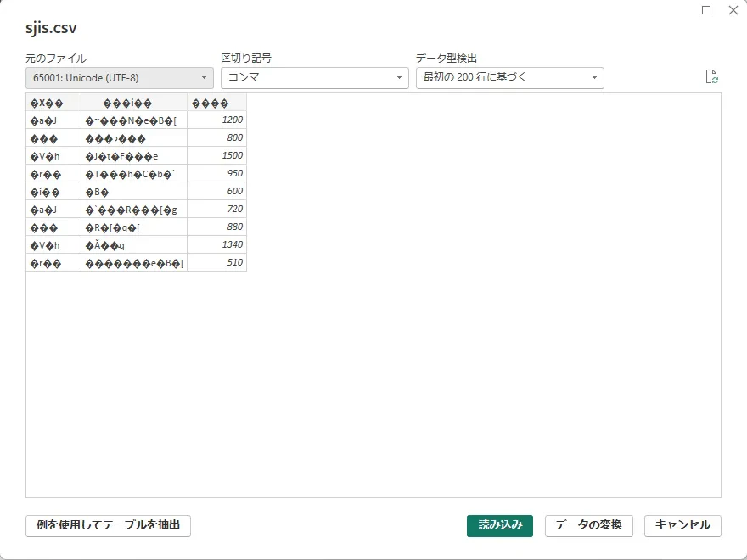Click the 読み込み load button
747x560 pixels.
coord(500,526)
